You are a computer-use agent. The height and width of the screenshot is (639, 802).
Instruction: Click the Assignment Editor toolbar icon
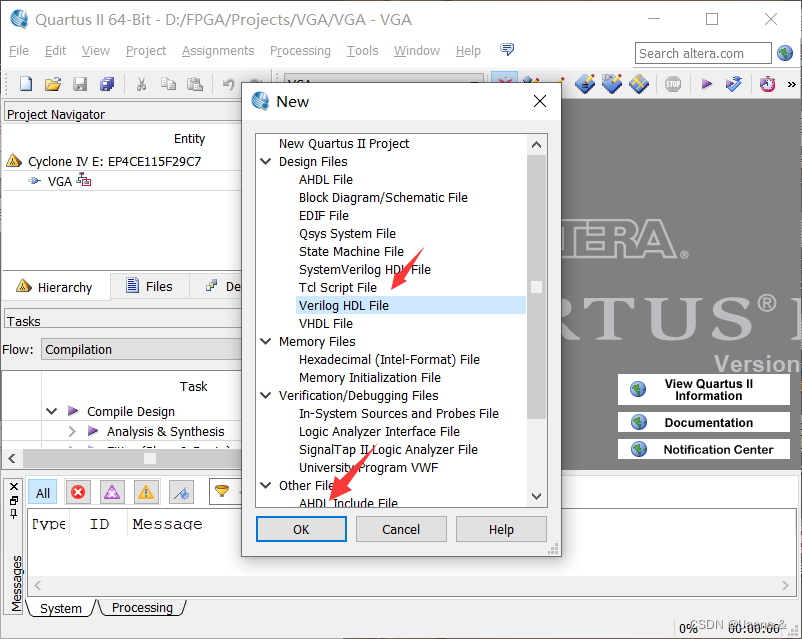pyautogui.click(x=585, y=83)
